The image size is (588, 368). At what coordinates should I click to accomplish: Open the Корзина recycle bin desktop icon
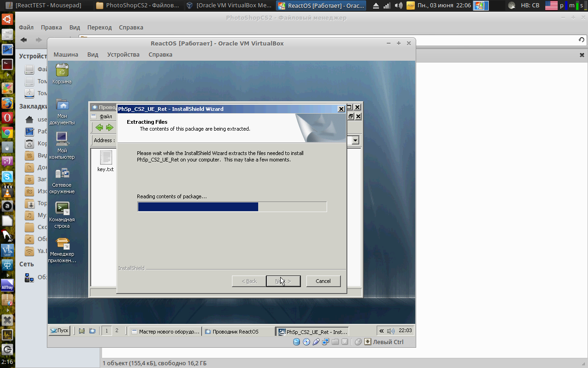pos(62,74)
